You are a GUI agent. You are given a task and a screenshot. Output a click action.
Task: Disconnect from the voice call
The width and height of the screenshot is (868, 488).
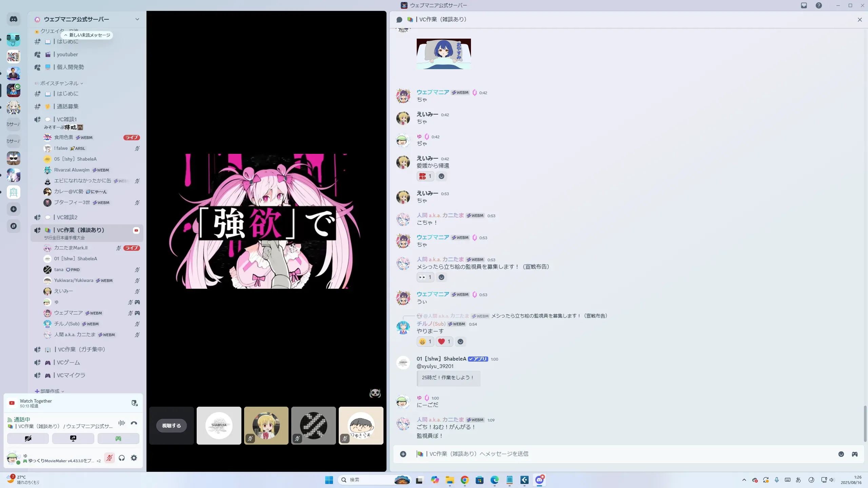click(x=134, y=423)
